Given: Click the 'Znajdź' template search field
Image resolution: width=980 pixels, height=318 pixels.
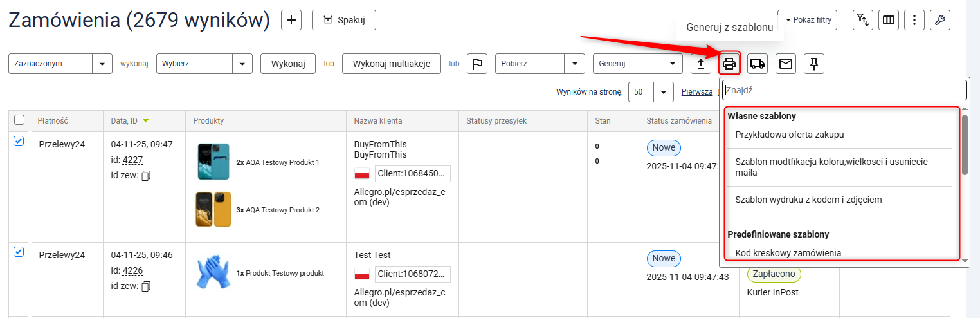Looking at the screenshot, I should point(844,90).
